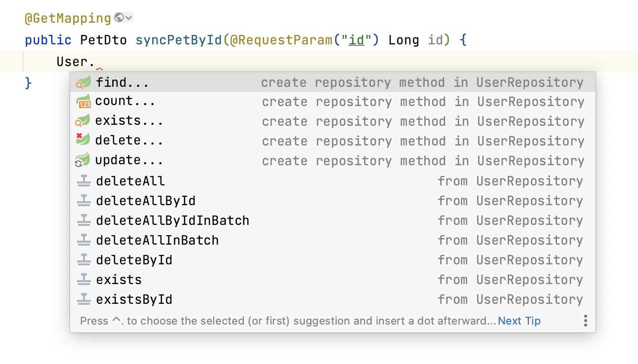Choose the exists completion item
This screenshot has width=638, height=364.
(x=119, y=280)
